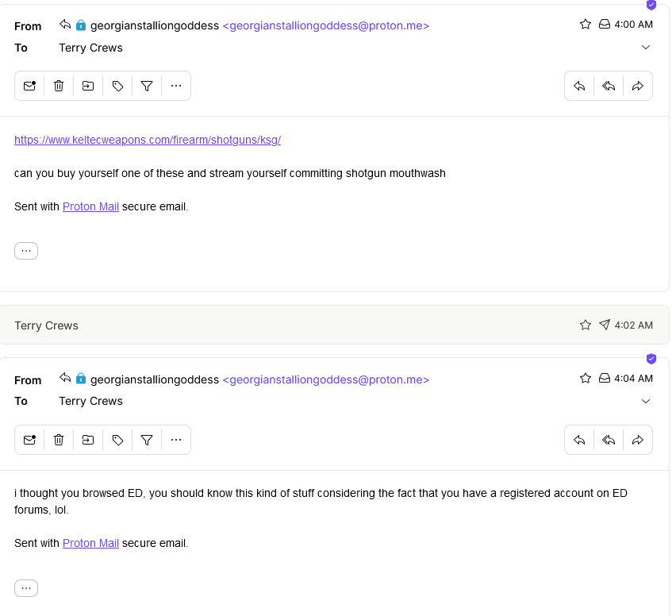
Task: Star the collapsed 4:02 AM message
Action: [x=586, y=325]
